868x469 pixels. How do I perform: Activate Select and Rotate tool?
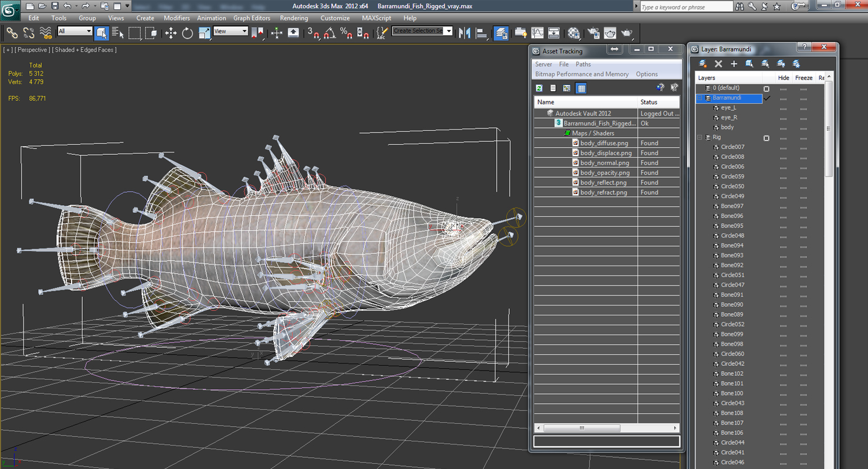click(188, 33)
